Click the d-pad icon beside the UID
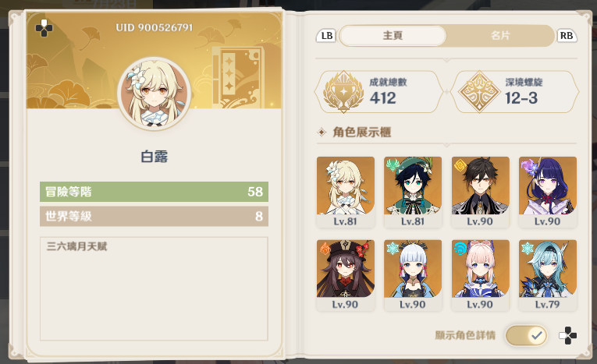 click(44, 28)
